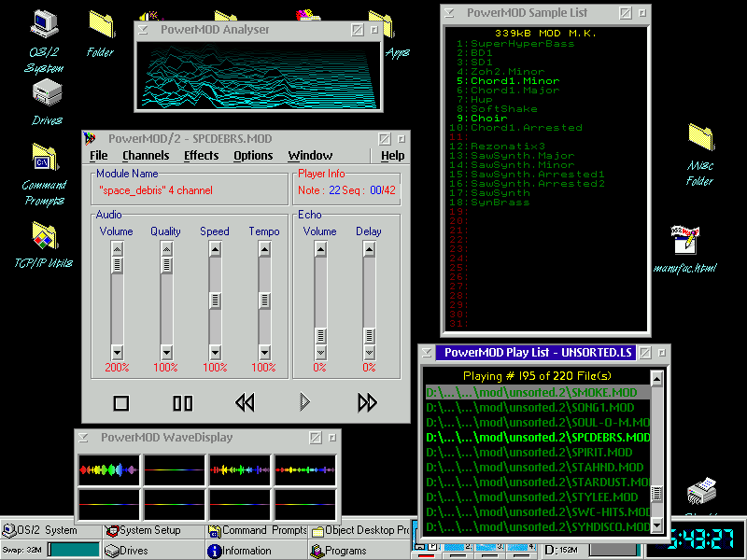Click Quality slider up arrow
Viewport: 747px width, 560px height.
tap(166, 249)
